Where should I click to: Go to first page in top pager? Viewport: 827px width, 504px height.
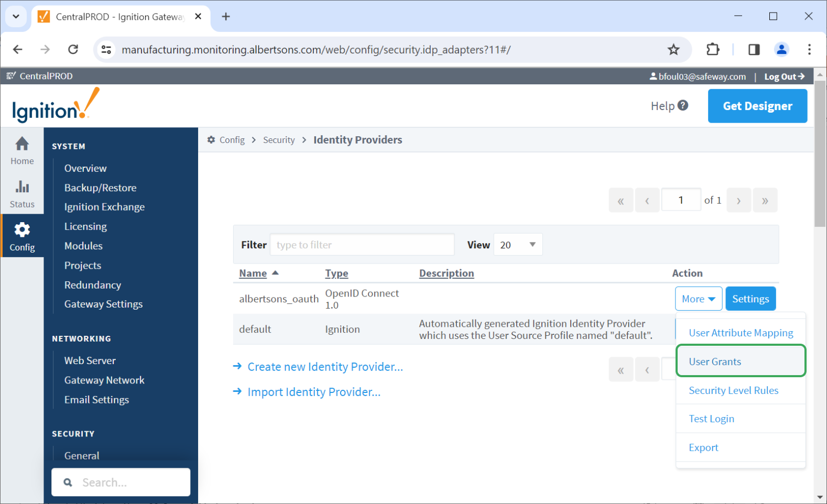pos(621,200)
